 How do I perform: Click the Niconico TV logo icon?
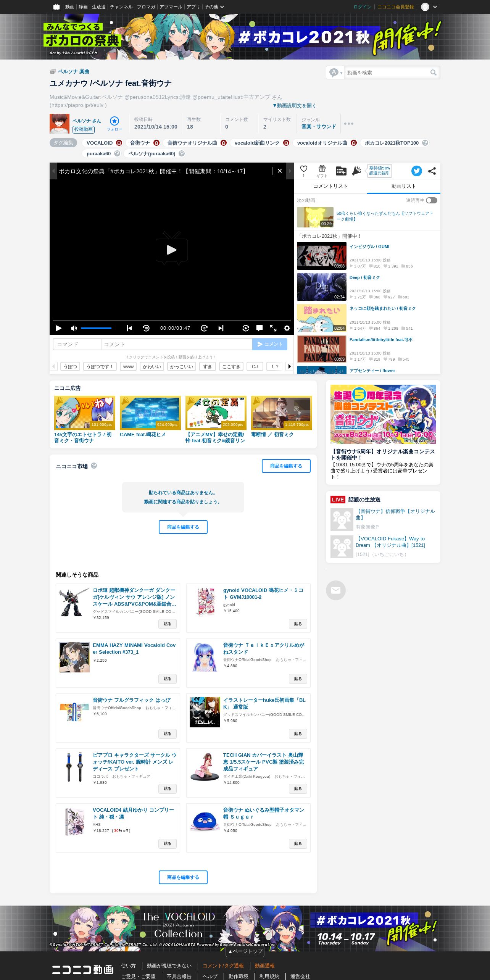click(x=56, y=7)
